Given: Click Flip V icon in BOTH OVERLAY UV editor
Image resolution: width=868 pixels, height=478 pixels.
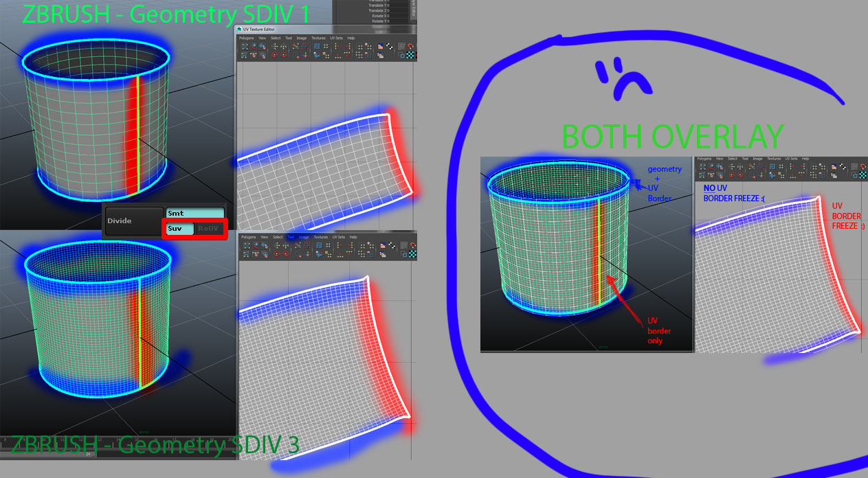Looking at the screenshot, I should tap(739, 167).
